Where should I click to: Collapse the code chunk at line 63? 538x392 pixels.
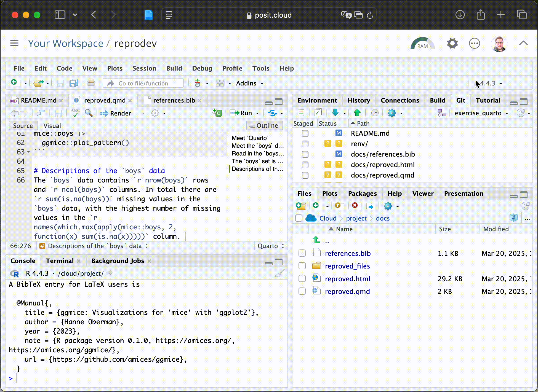point(28,152)
